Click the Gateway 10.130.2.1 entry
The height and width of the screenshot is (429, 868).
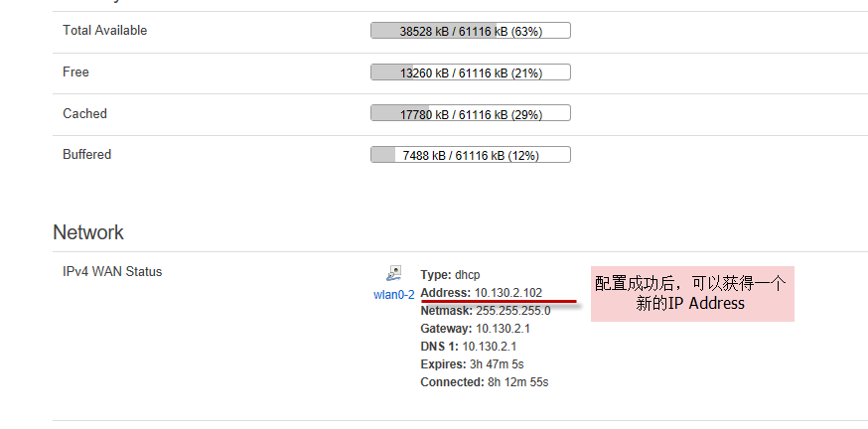475,329
